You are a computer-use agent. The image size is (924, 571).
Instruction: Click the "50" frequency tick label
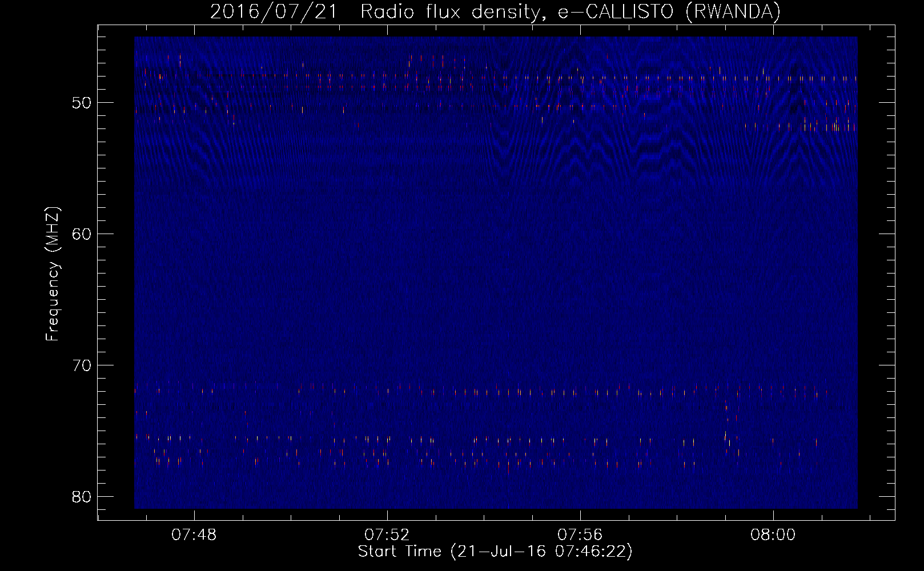coord(82,103)
